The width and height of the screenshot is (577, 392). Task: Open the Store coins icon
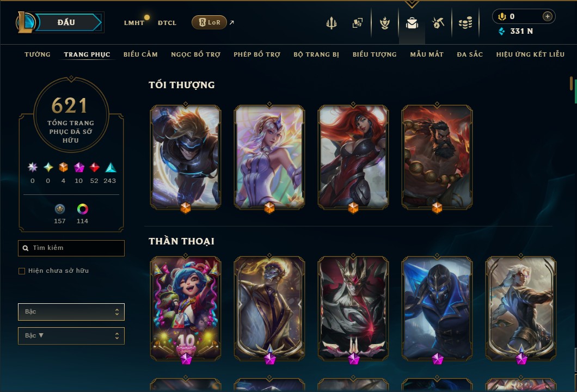point(465,23)
